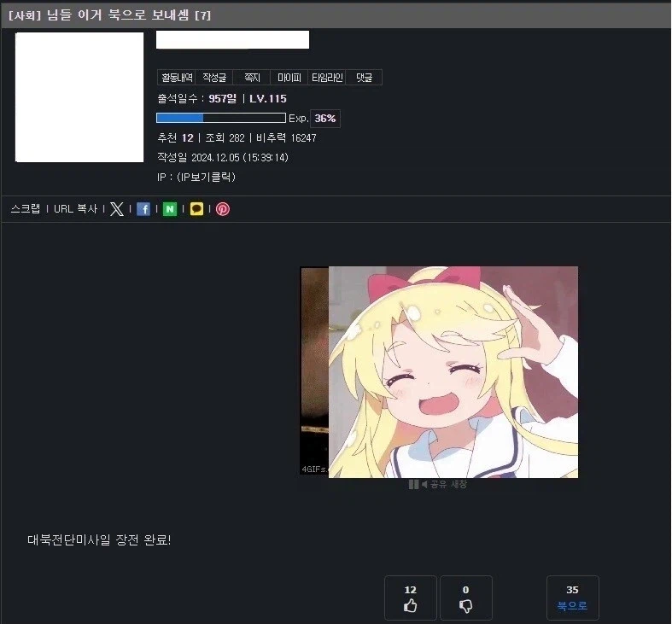Viewport: 672px width, 624px height.
Task: Open the 쪽지 message tab
Action: [252, 78]
